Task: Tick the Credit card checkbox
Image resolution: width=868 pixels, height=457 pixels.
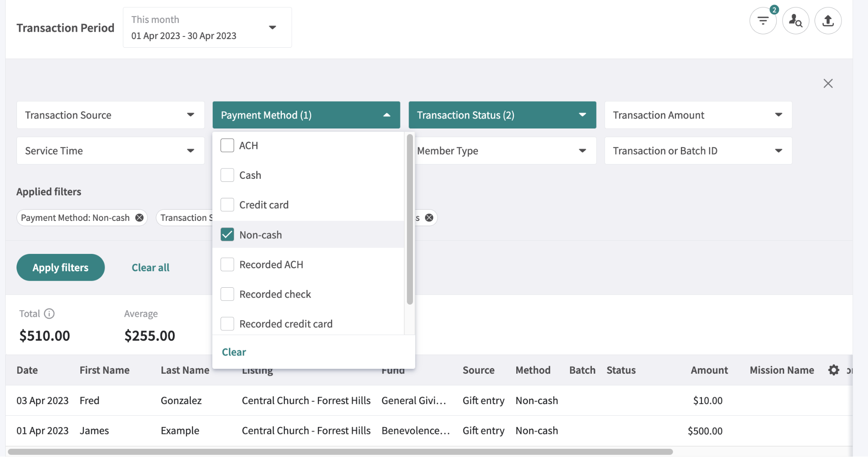Action: pyautogui.click(x=227, y=205)
